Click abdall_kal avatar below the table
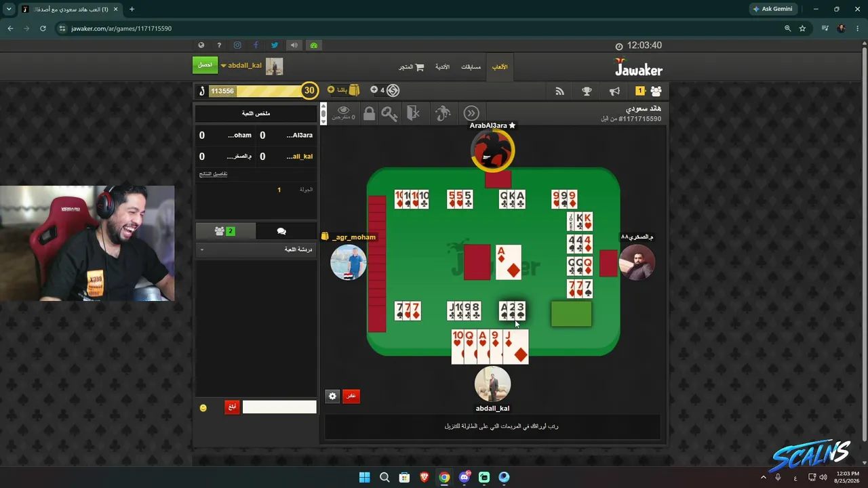Screen dimensions: 868x488 click(x=492, y=384)
